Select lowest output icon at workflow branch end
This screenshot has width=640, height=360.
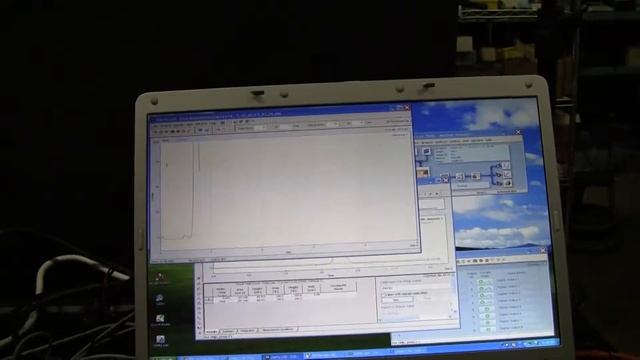(508, 183)
